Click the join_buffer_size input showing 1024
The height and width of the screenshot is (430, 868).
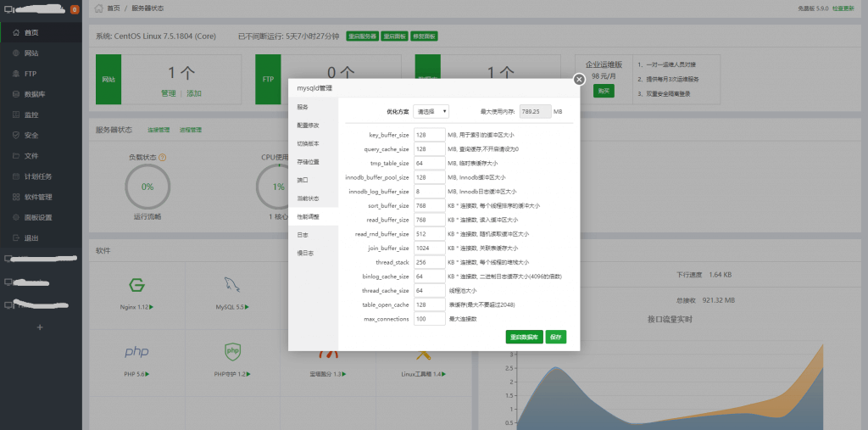pyautogui.click(x=430, y=249)
